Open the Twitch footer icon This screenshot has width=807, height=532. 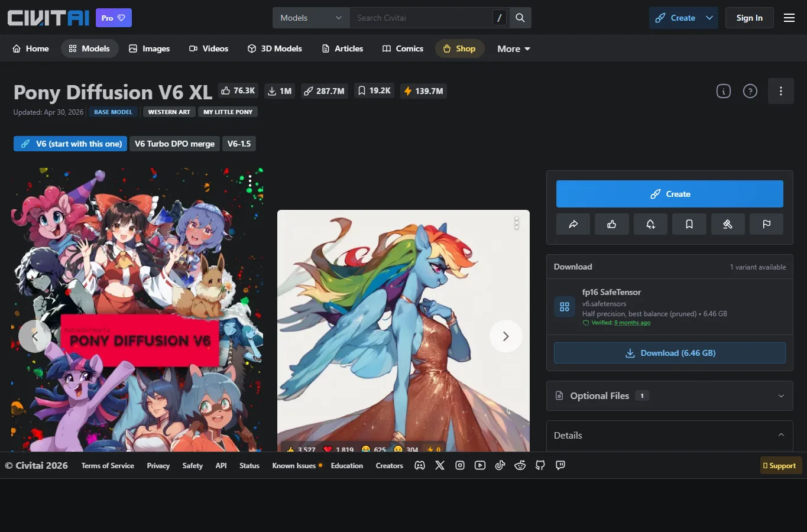click(x=560, y=465)
